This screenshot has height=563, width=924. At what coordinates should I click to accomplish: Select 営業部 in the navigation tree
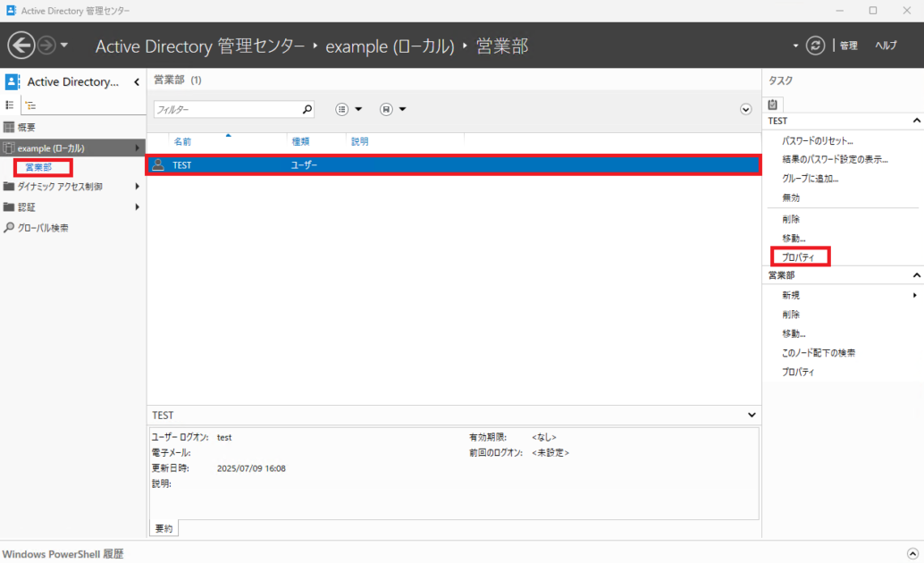coord(39,167)
